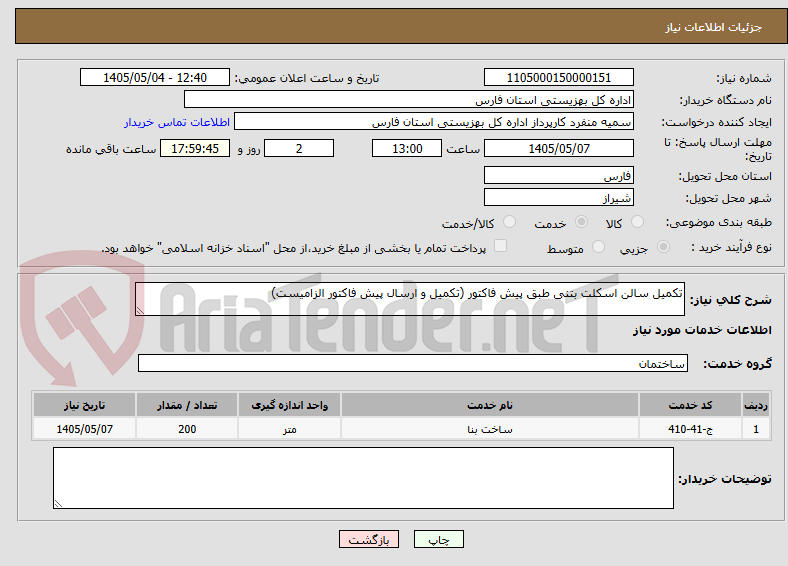Click the تاریخ نیاز column header

click(84, 405)
